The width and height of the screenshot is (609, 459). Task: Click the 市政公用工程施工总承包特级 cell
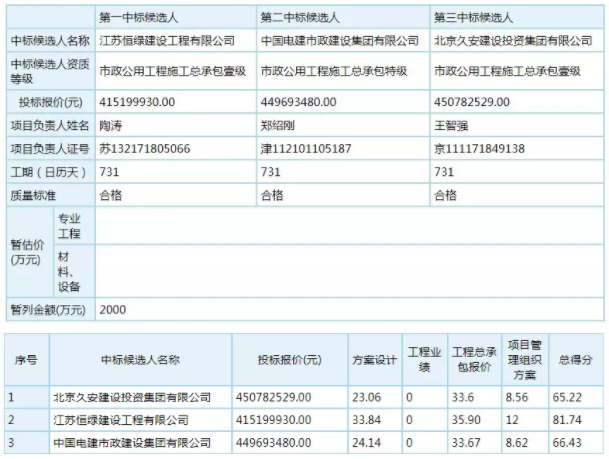pyautogui.click(x=334, y=71)
